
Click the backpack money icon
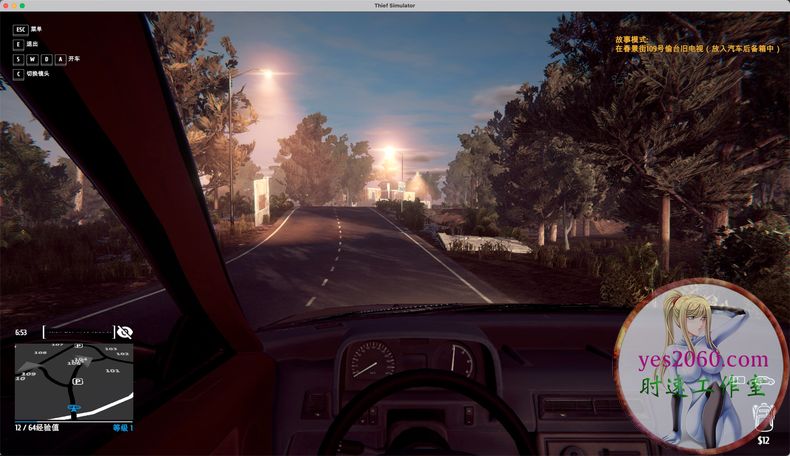[765, 415]
